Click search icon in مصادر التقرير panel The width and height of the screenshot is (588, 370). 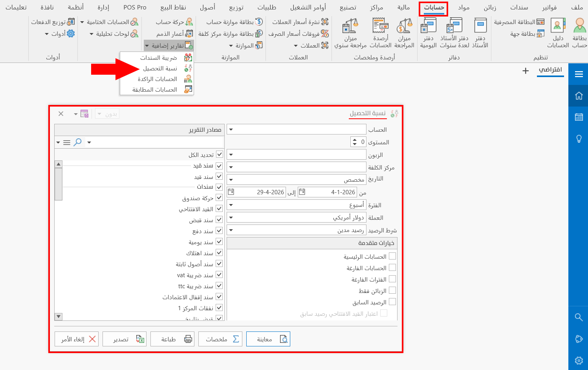coord(78,142)
